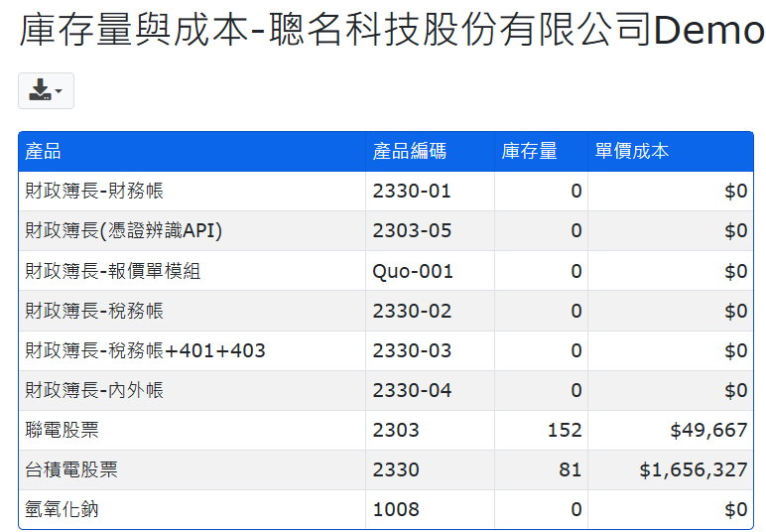Select the 氫氧化鈉 product cell
This screenshot has height=532, width=766.
[62, 509]
